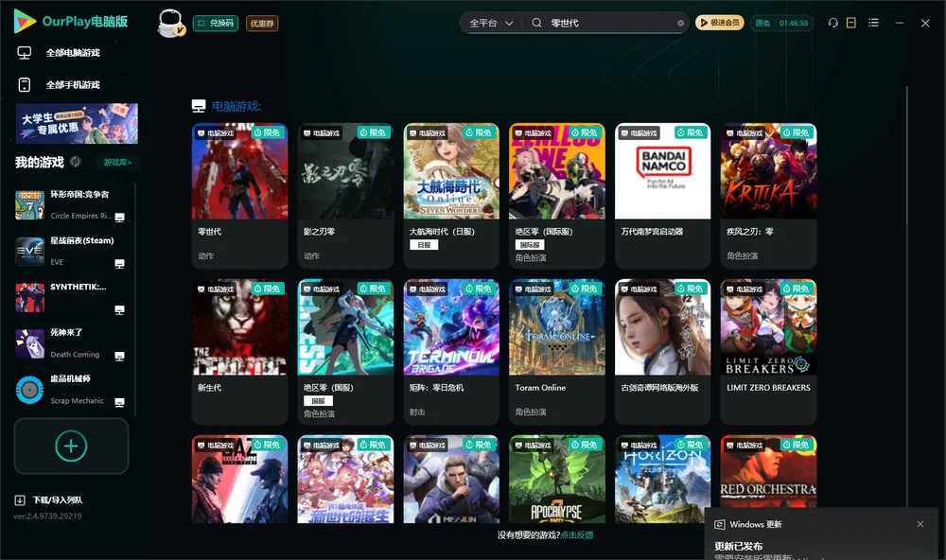
Task: Clear the search field text
Action: pyautogui.click(x=680, y=24)
